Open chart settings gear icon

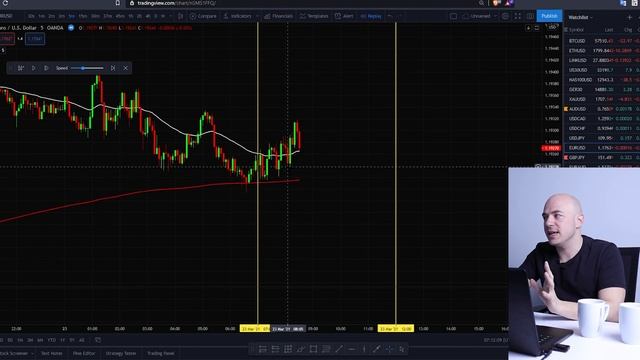click(x=505, y=16)
